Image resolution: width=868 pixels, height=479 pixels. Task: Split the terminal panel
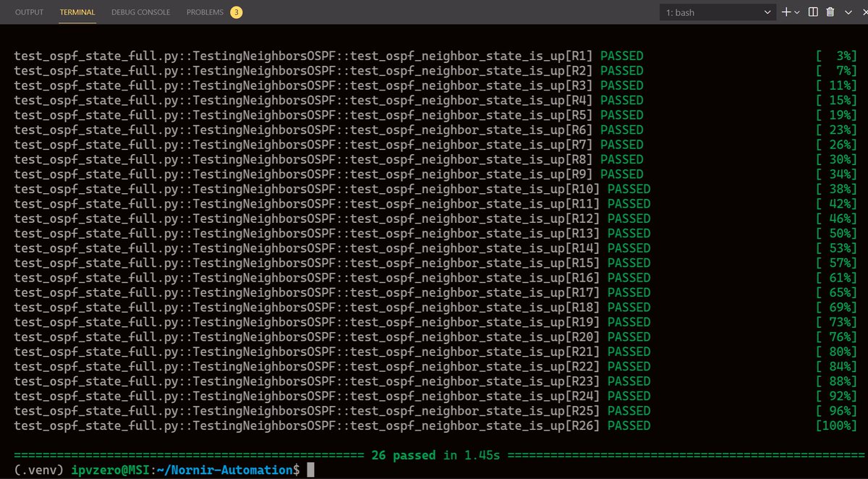pyautogui.click(x=813, y=12)
